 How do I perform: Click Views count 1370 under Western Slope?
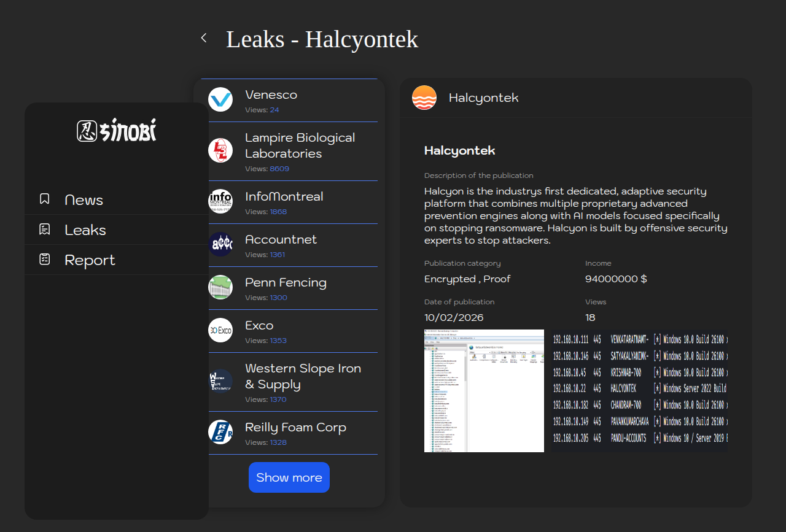(278, 399)
